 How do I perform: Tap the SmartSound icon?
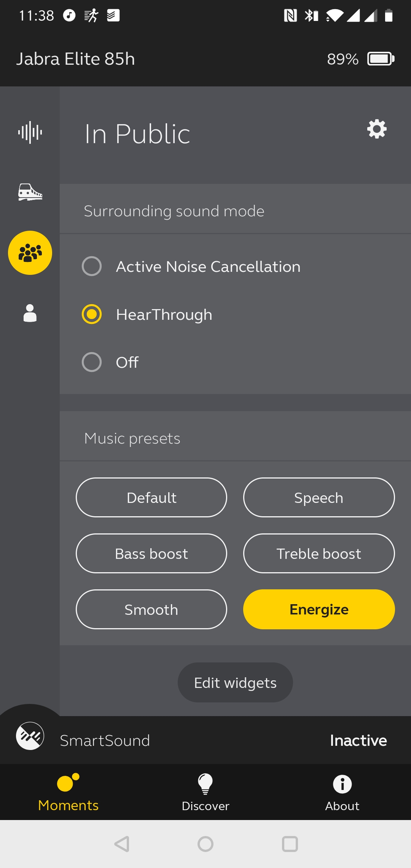click(x=30, y=736)
